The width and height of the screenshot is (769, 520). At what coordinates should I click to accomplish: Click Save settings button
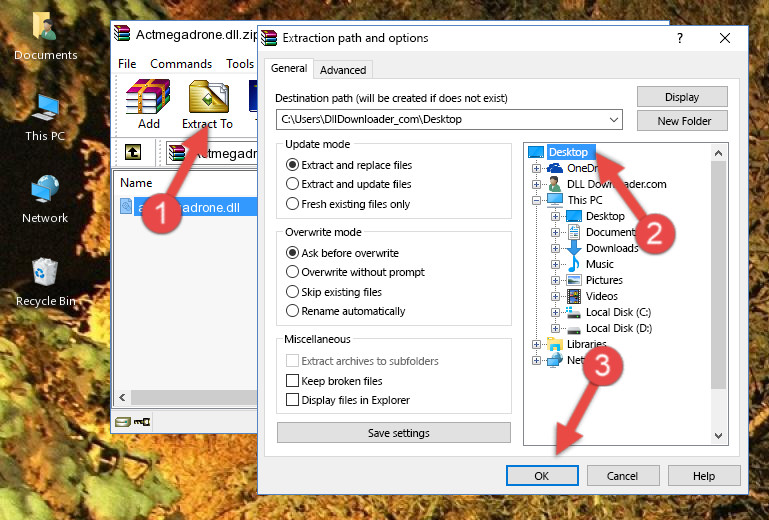[x=393, y=433]
